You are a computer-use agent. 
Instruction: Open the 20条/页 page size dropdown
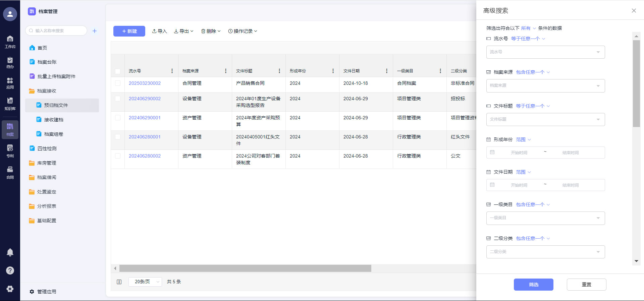click(145, 282)
